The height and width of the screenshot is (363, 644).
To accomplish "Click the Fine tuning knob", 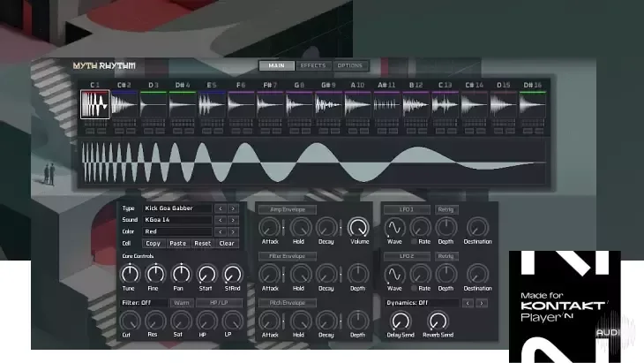I will pyautogui.click(x=155, y=274).
